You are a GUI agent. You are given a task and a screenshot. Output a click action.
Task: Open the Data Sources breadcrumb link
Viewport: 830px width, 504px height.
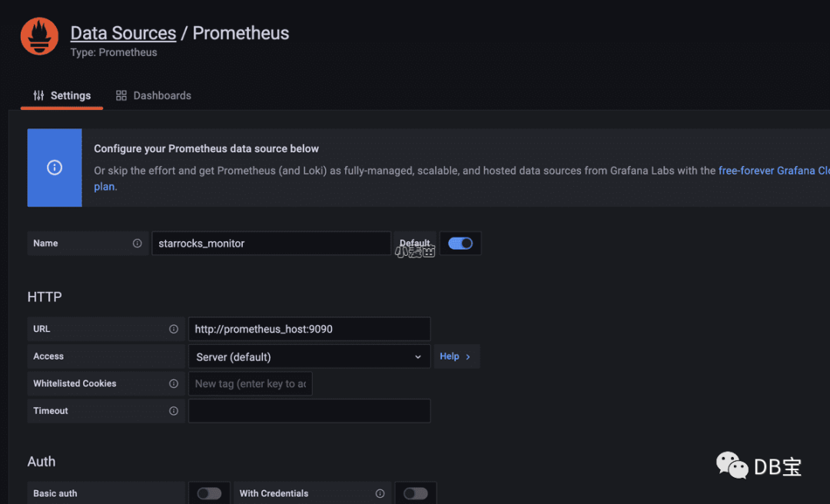pyautogui.click(x=123, y=33)
